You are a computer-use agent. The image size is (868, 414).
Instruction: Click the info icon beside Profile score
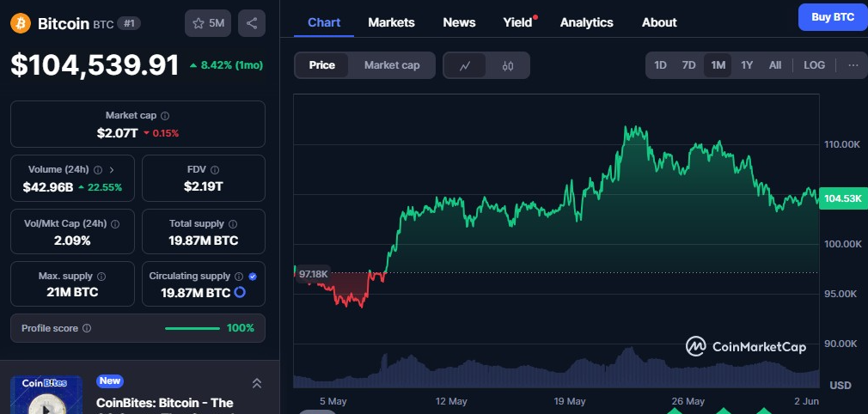[x=87, y=328]
